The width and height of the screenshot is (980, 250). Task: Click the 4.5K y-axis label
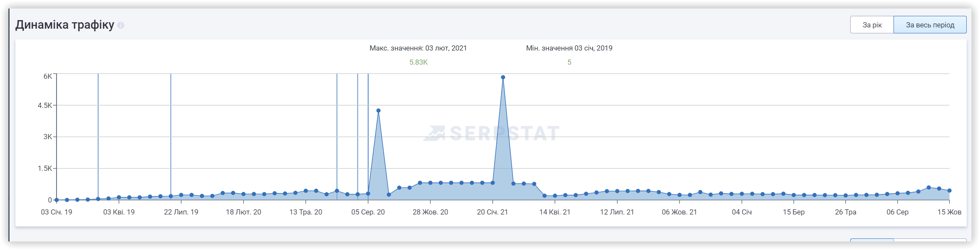tap(45, 105)
